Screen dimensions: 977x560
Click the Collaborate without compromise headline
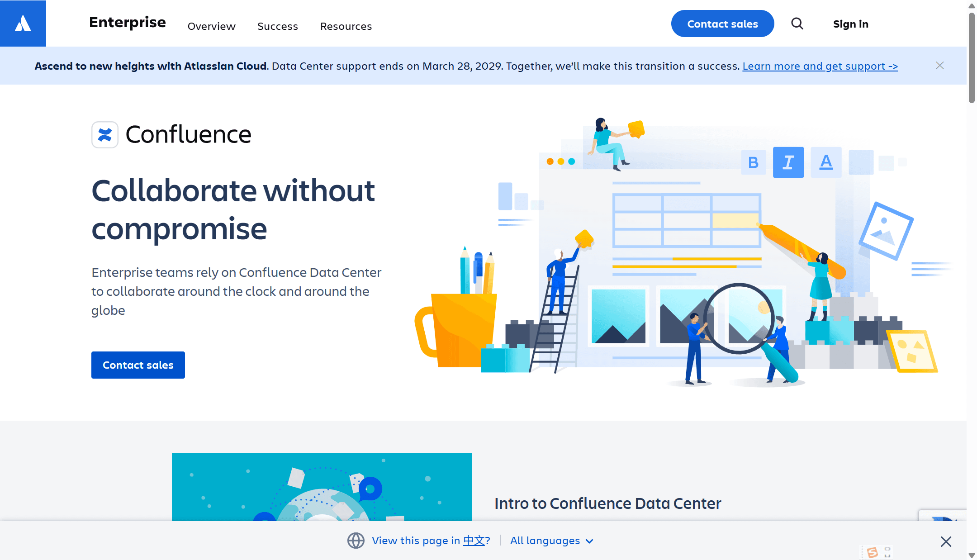(x=233, y=209)
